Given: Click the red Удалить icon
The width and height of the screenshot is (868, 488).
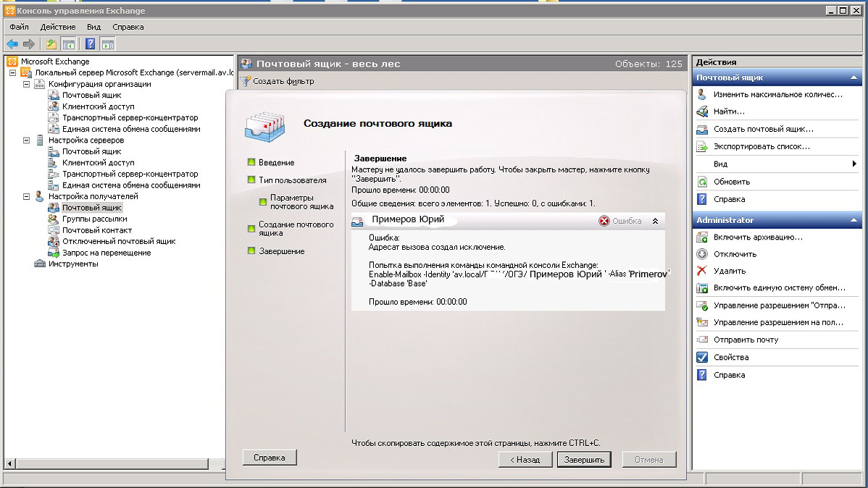Looking at the screenshot, I should tap(702, 271).
